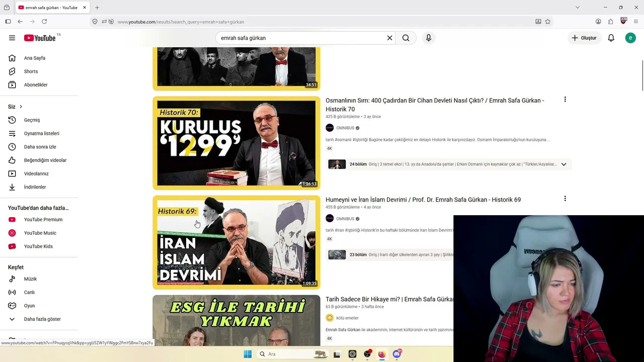Open the YouTube guide hamburger menu

tap(12, 38)
